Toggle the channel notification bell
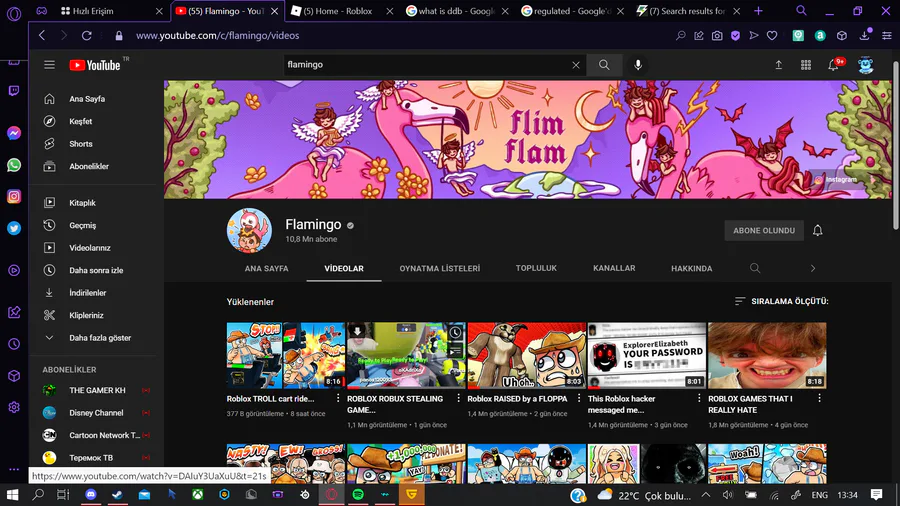This screenshot has height=506, width=900. (x=817, y=231)
